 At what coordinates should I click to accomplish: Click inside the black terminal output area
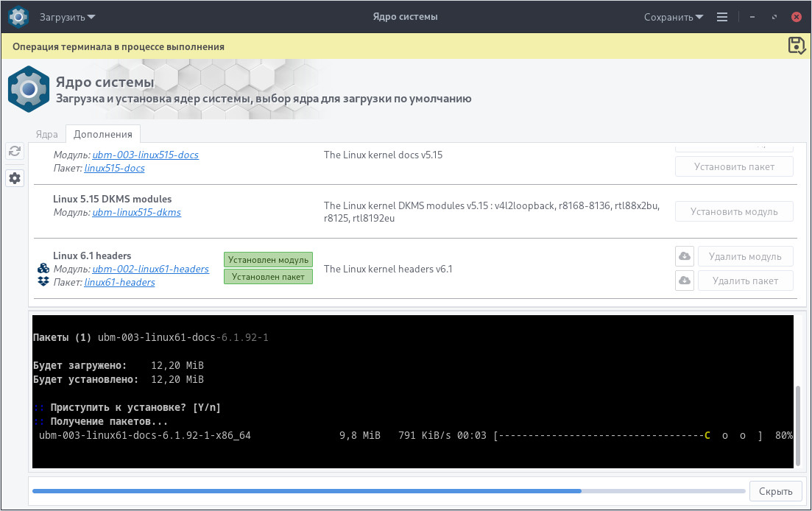coord(413,392)
